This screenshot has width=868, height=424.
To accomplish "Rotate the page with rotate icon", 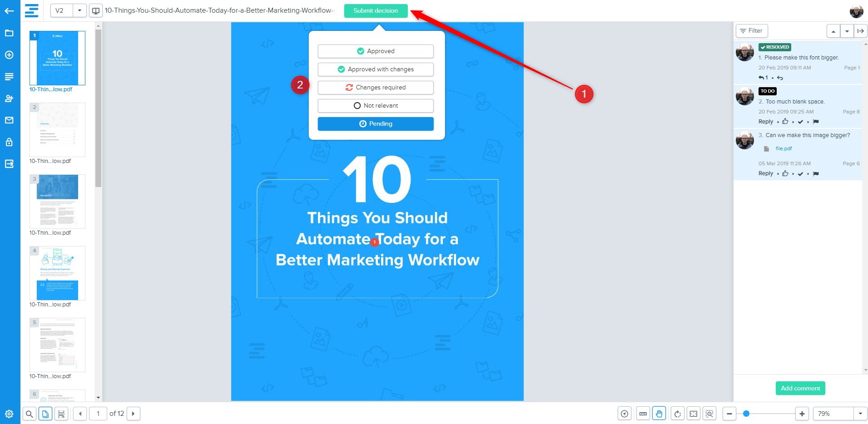I will (x=677, y=414).
